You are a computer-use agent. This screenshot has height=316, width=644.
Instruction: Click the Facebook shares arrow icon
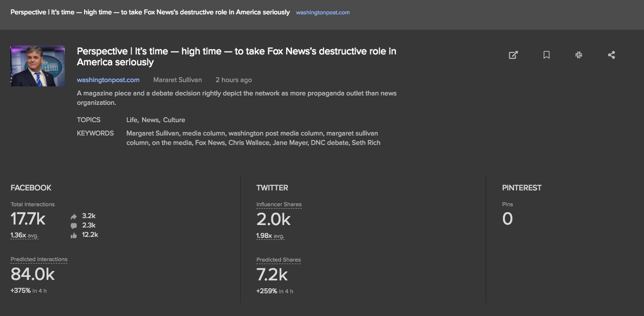(74, 216)
